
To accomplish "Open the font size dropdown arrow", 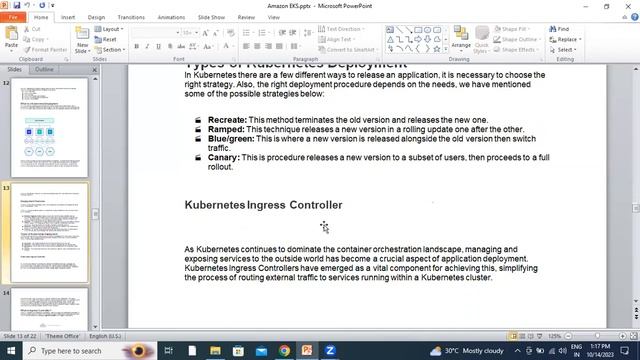I will click(196, 33).
